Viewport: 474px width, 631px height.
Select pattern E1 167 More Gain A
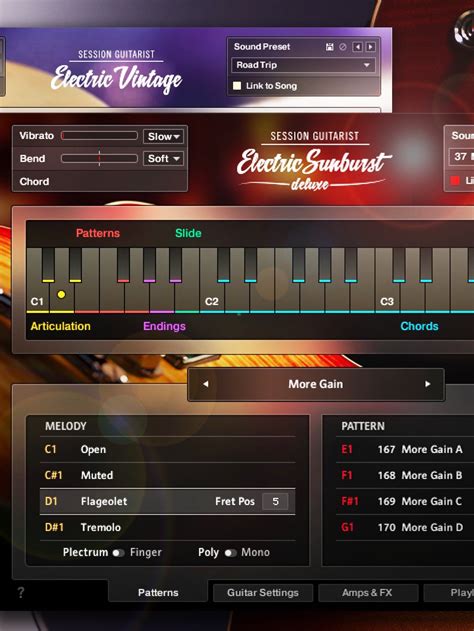click(x=405, y=449)
